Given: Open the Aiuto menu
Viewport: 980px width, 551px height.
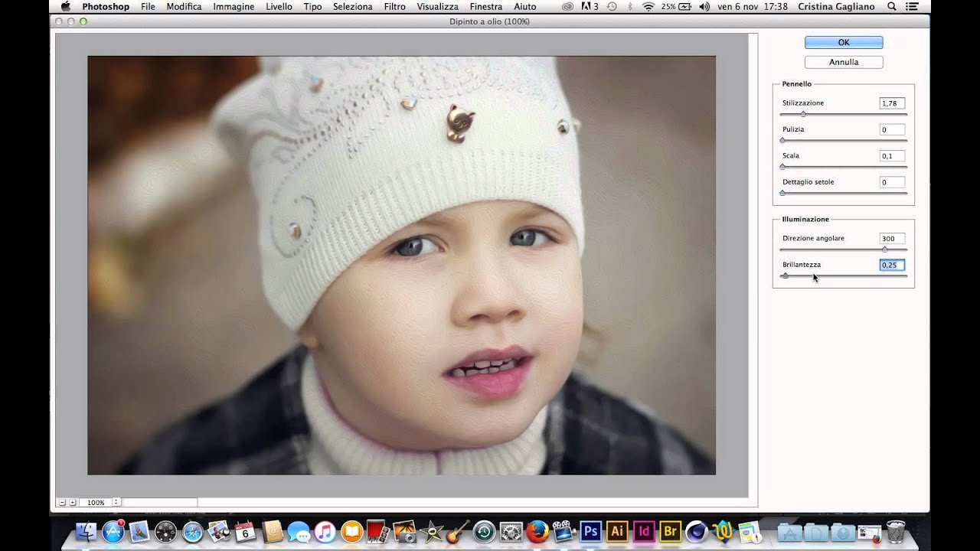Looking at the screenshot, I should [525, 7].
